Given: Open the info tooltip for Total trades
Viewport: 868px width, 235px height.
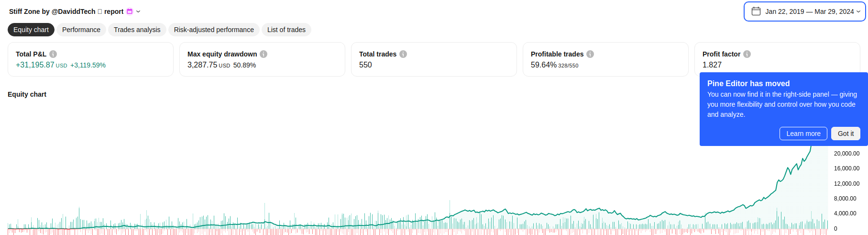Looking at the screenshot, I should 403,54.
